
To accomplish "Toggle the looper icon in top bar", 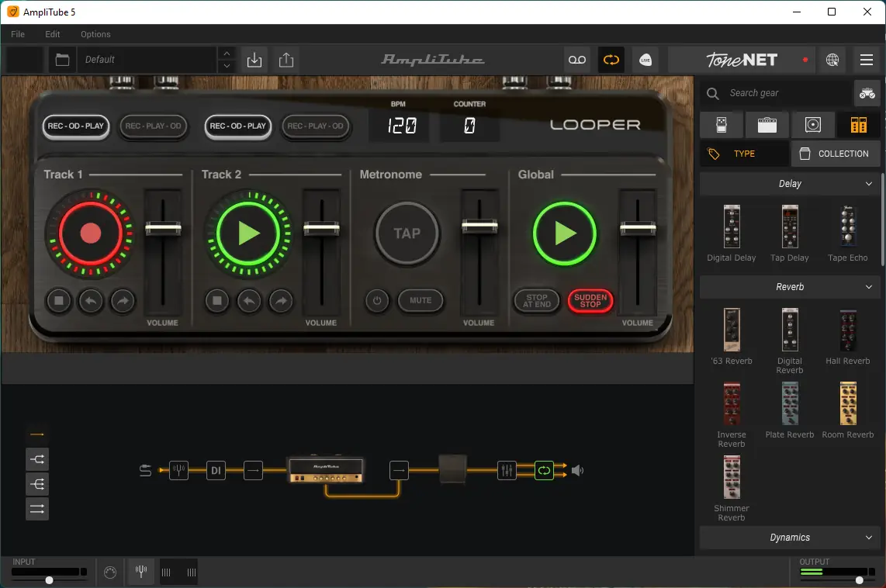I will coord(611,60).
